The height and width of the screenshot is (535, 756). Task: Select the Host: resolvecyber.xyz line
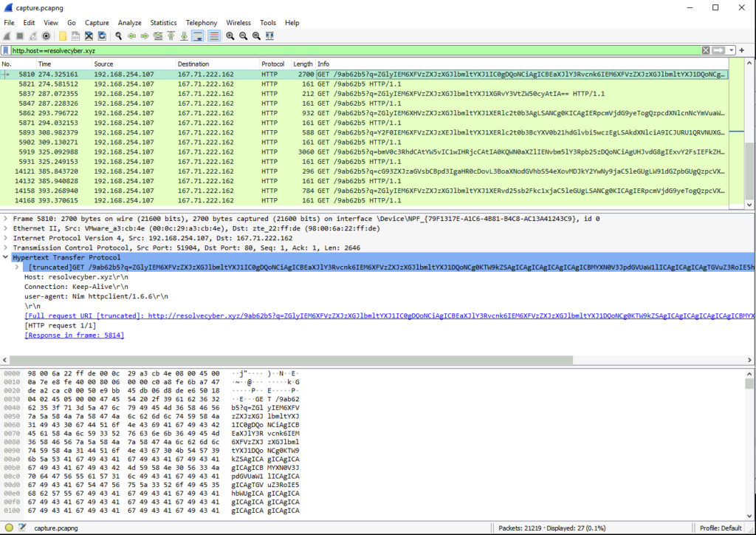(76, 277)
